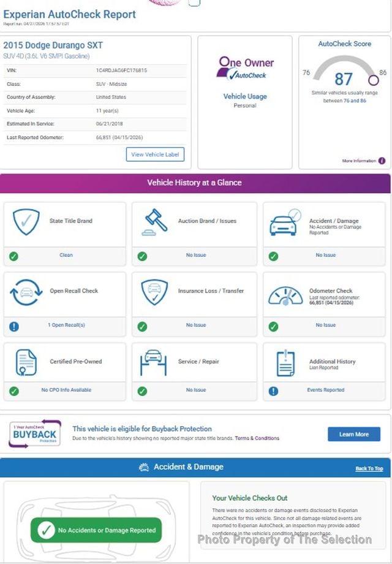Image resolution: width=392 pixels, height=564 pixels.
Task: Follow the Back To Top link
Action: (369, 469)
